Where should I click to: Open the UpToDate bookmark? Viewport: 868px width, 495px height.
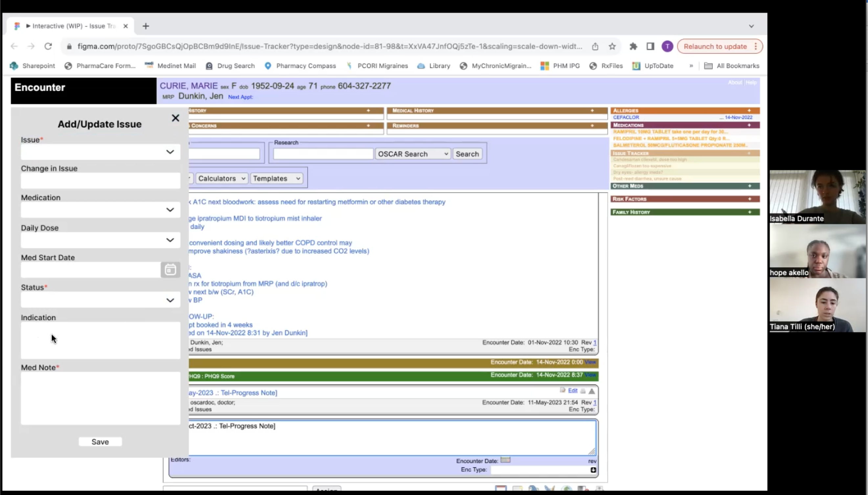tap(653, 66)
